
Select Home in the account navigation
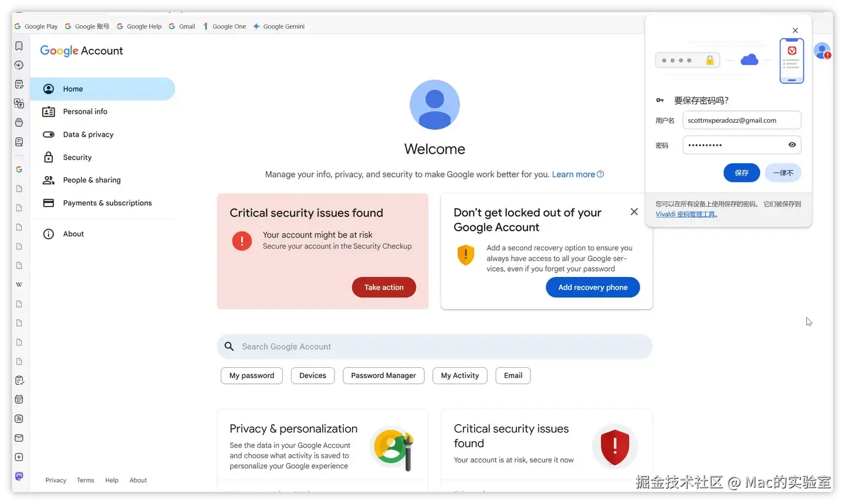[103, 89]
